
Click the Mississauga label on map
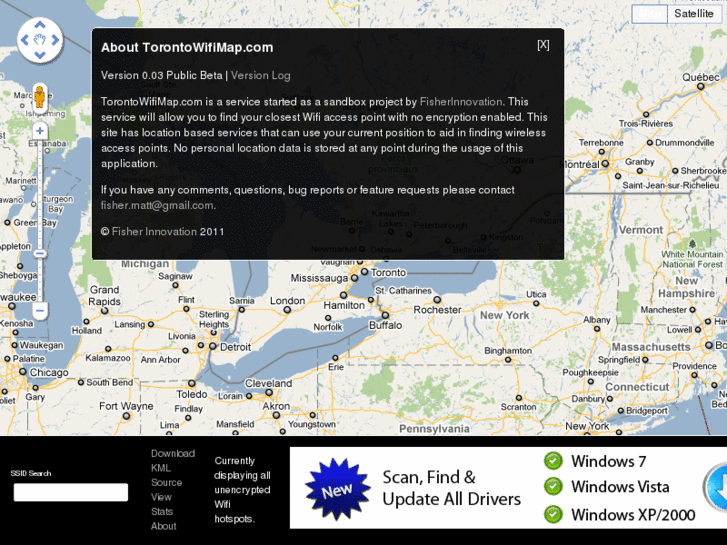319,278
